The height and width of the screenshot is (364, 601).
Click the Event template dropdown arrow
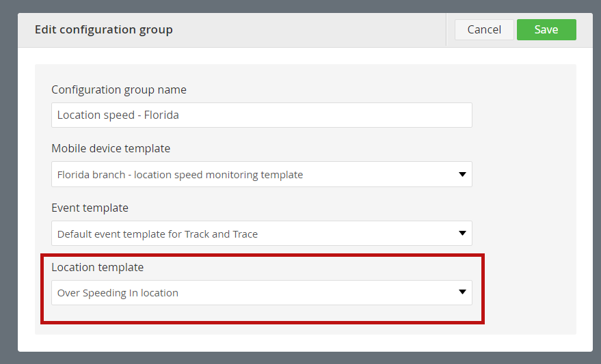point(462,233)
